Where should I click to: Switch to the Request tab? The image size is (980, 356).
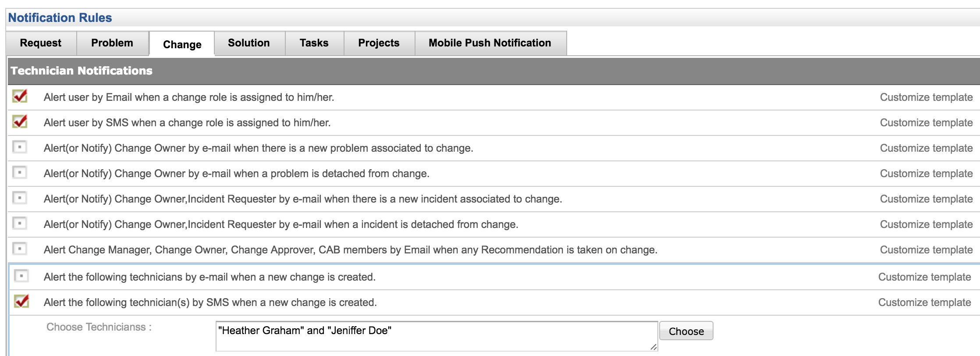click(41, 43)
